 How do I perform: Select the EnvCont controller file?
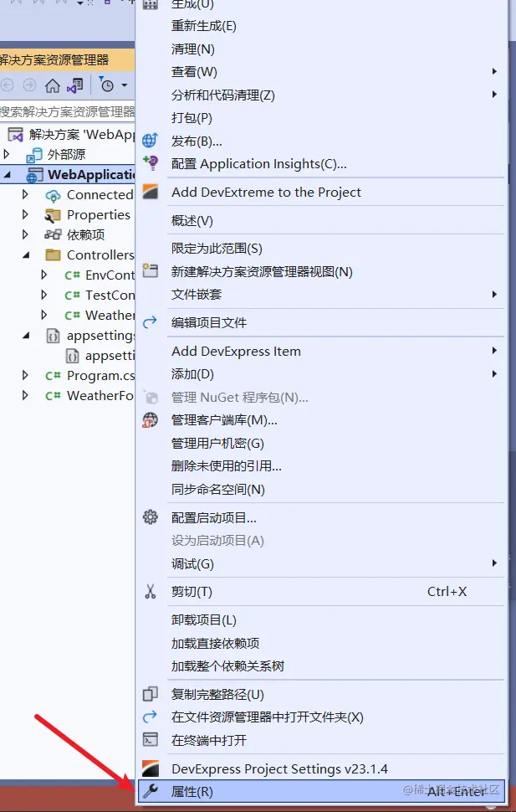(110, 275)
